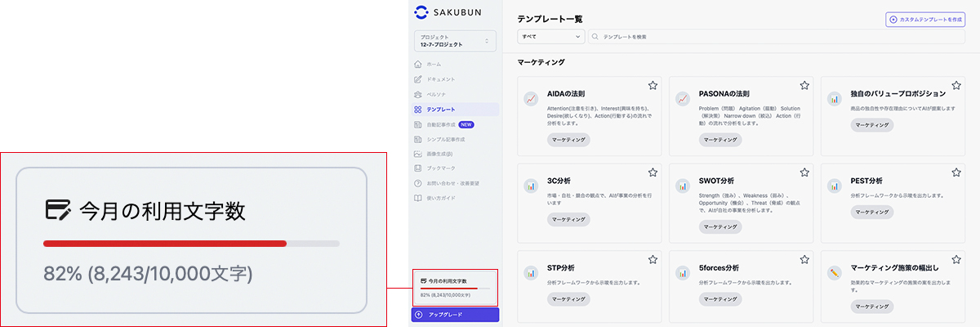Open the ブックマーク bookmark icon in sidebar

[418, 168]
